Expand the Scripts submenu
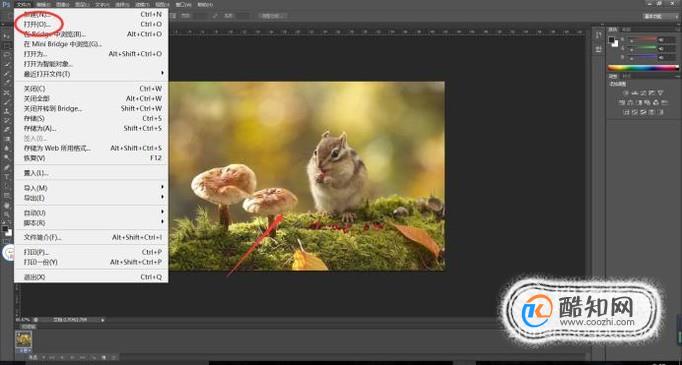The image size is (682, 365). tap(91, 222)
